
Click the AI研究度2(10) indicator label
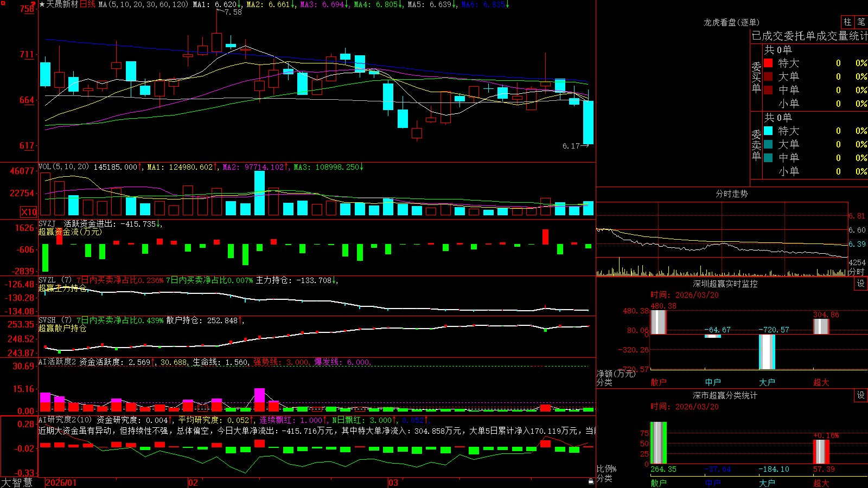tap(65, 420)
